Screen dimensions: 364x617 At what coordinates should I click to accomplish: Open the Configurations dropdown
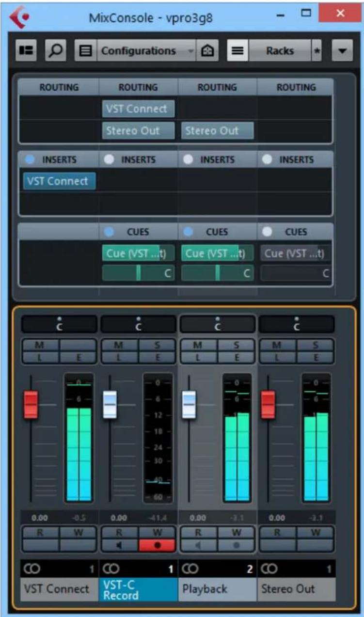click(146, 51)
